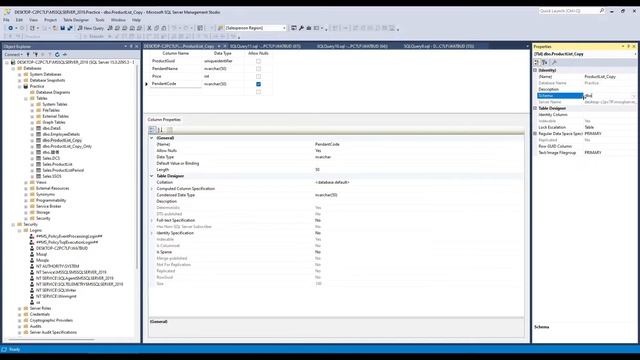Click the pin icon on Object Explorer panel
This screenshot has height=360, width=640.
[x=131, y=47]
